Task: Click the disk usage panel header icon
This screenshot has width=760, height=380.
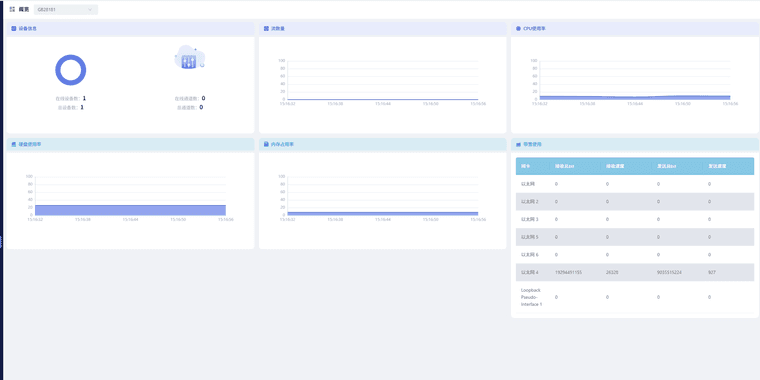Action: (14, 144)
